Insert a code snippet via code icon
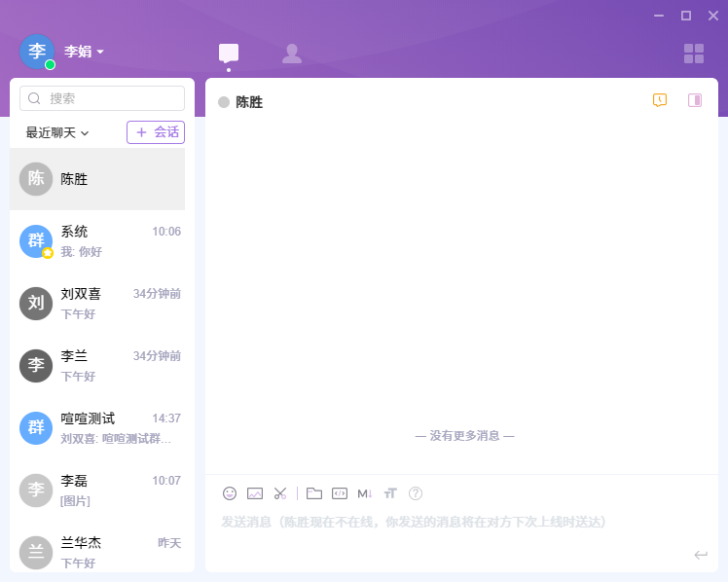Viewport: 728px width, 582px height. [x=340, y=493]
